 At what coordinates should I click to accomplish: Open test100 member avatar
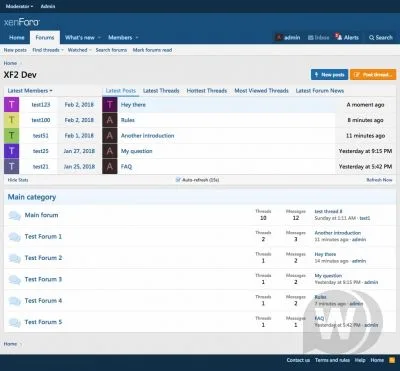(12, 120)
